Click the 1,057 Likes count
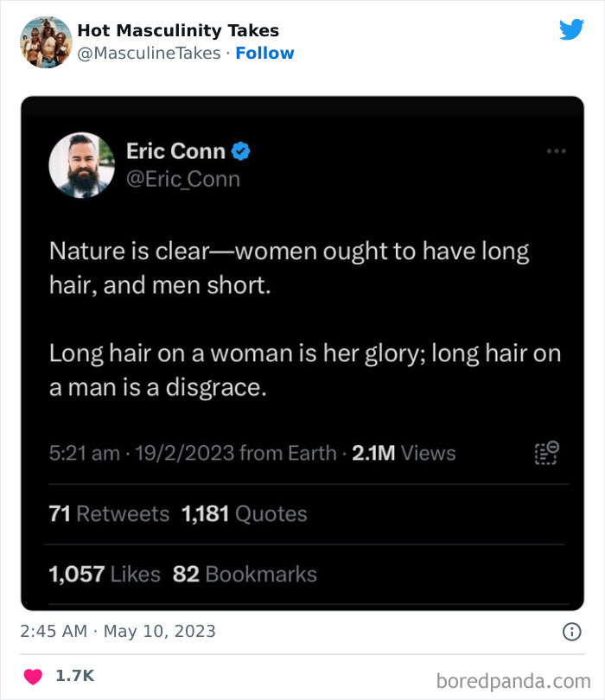605x700 pixels. click(104, 574)
